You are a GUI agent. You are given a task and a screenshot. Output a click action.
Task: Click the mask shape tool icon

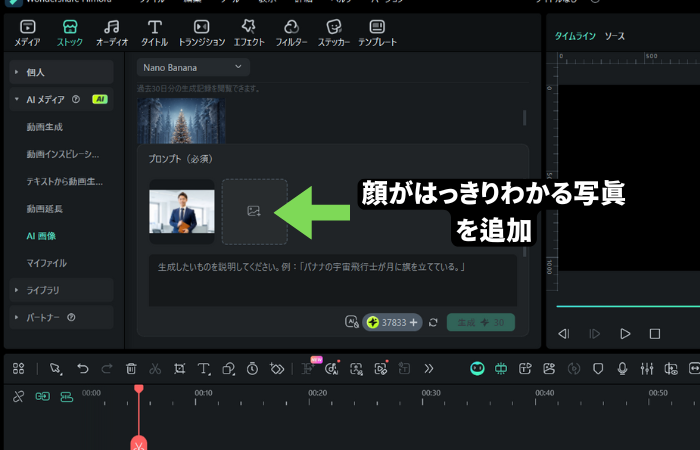pyautogui.click(x=229, y=368)
